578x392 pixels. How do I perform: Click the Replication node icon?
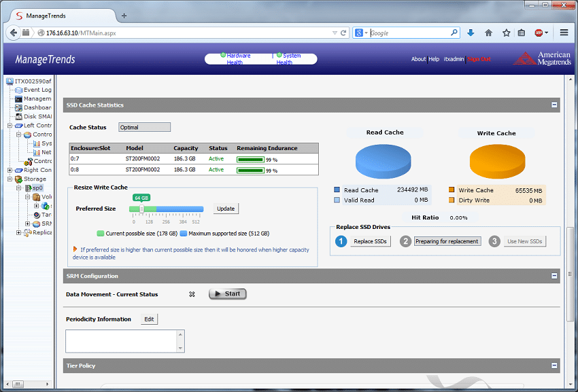tap(28, 232)
